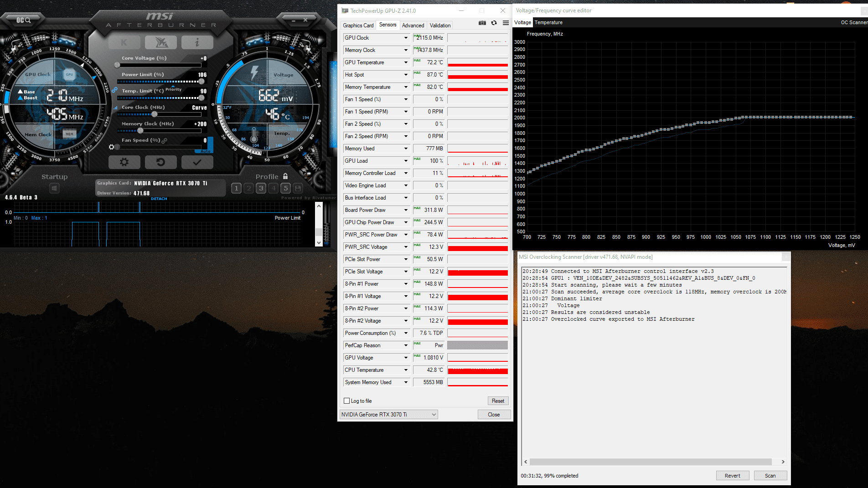Click the Core Voltage slider handle
Screen dimensions: 868x488
click(117, 65)
